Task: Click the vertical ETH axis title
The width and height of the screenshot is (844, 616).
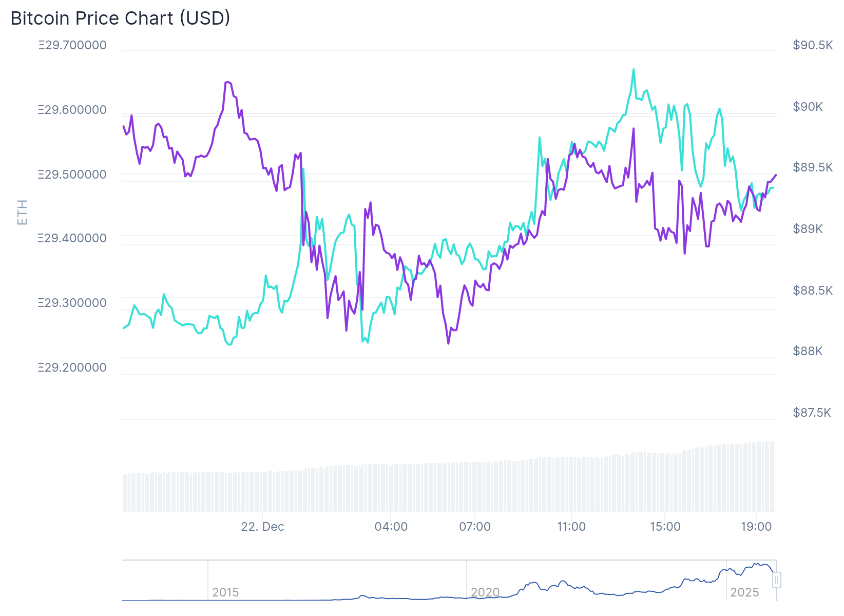Action: pos(23,212)
